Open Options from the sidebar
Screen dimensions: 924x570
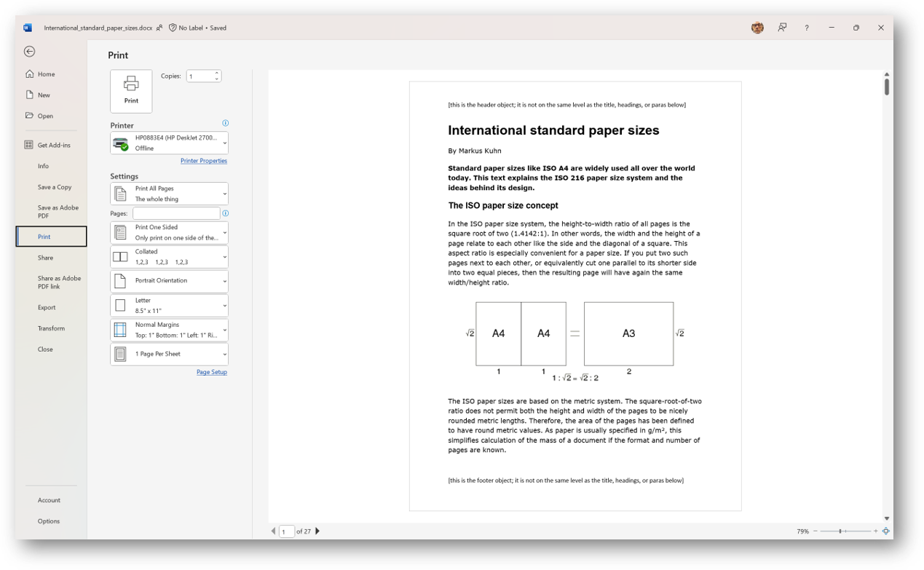point(48,520)
